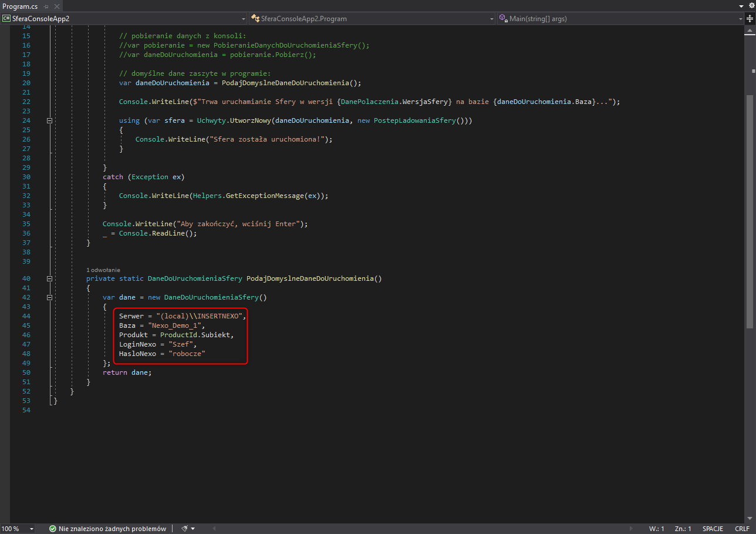
Task: Close the Program.cs tab
Action: (56, 6)
